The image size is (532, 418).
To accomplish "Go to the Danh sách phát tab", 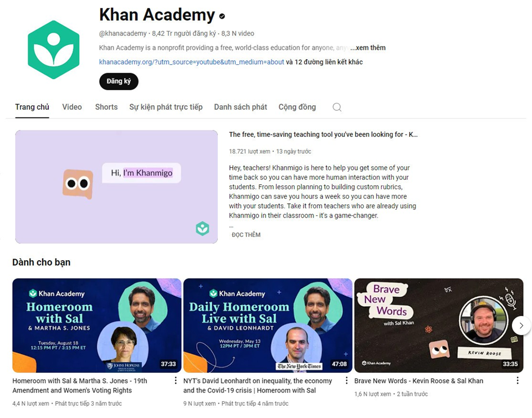I will click(x=241, y=107).
